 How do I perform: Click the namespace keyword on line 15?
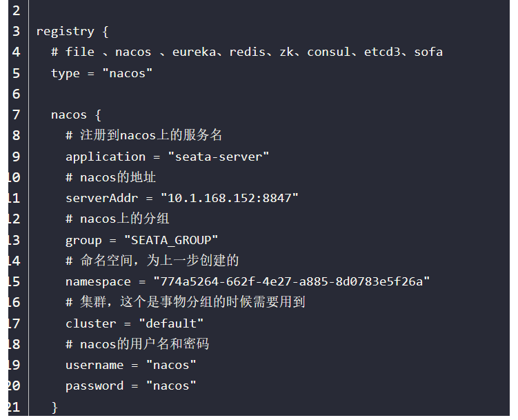98,282
